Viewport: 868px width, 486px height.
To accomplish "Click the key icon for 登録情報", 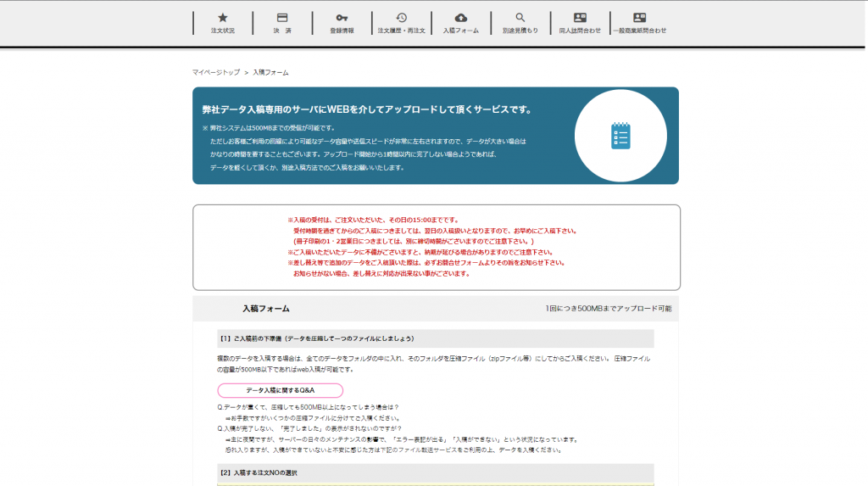I will click(x=342, y=17).
